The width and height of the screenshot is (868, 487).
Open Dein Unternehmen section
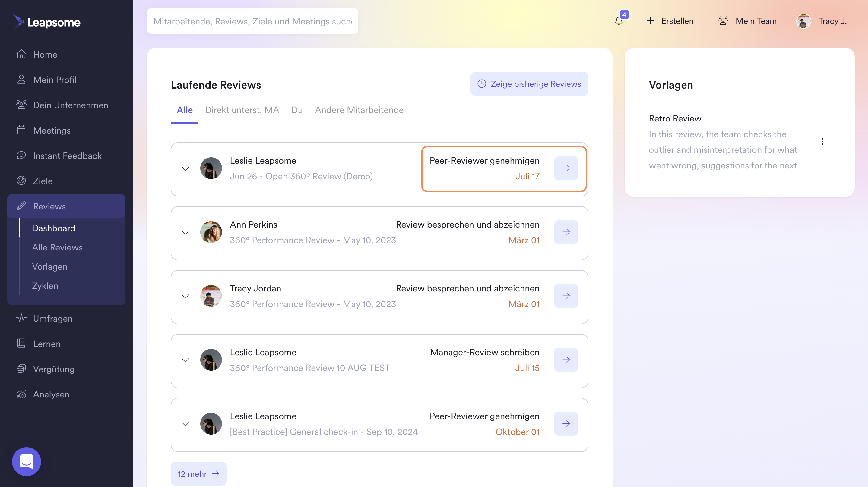[x=71, y=105]
